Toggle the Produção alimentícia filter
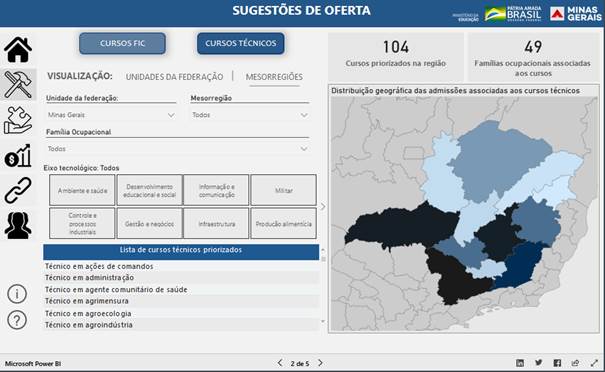Image resolution: width=605 pixels, height=372 pixels. 284,223
